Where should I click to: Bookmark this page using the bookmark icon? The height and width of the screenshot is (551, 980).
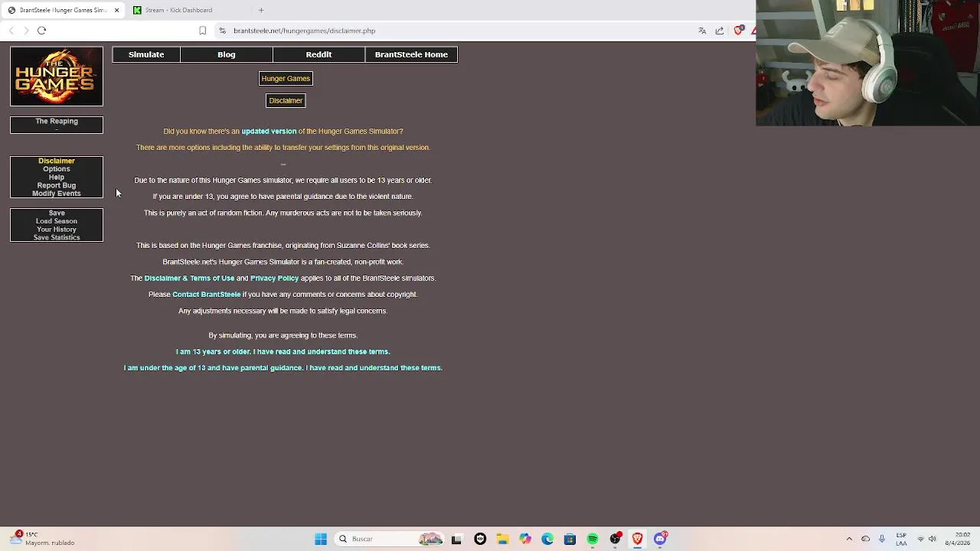pos(202,31)
